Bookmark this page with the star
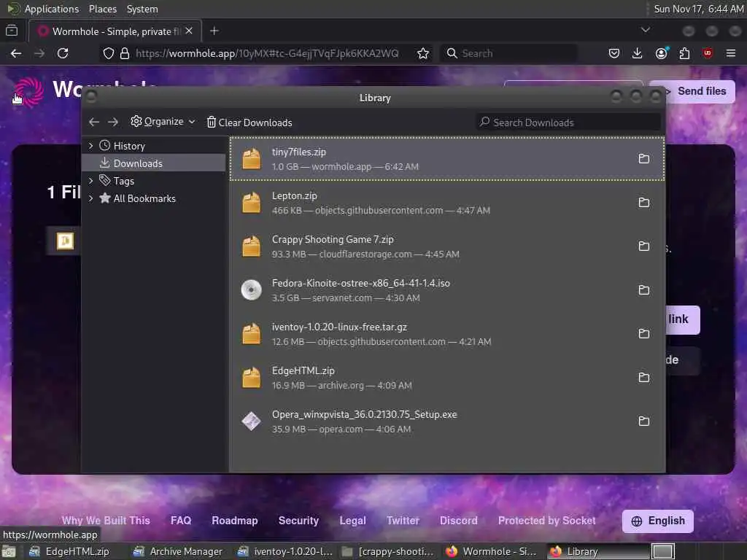747x560 pixels. click(x=422, y=53)
